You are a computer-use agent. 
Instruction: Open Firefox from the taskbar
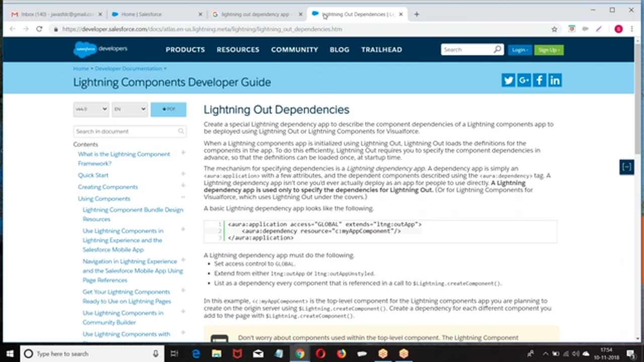coord(341,353)
